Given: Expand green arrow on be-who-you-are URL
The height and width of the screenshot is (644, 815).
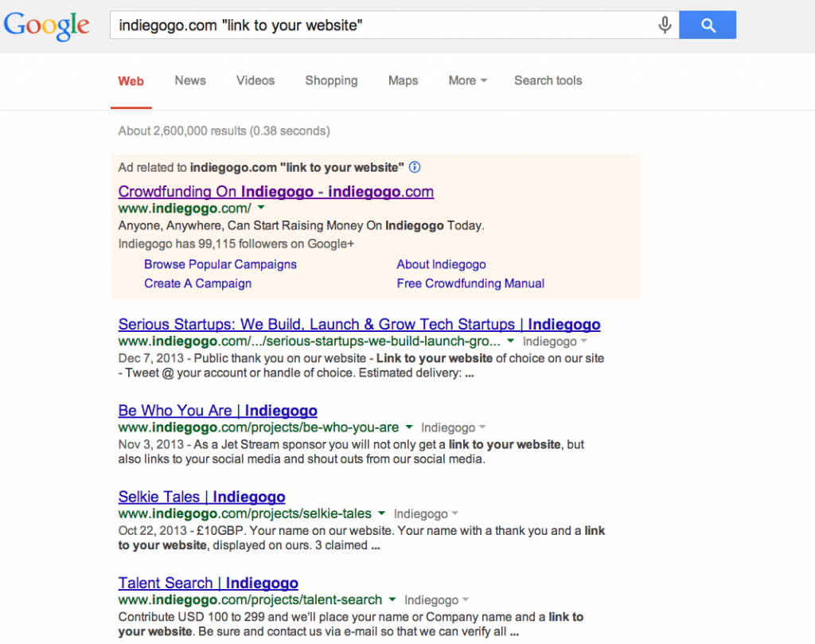Looking at the screenshot, I should point(409,427).
